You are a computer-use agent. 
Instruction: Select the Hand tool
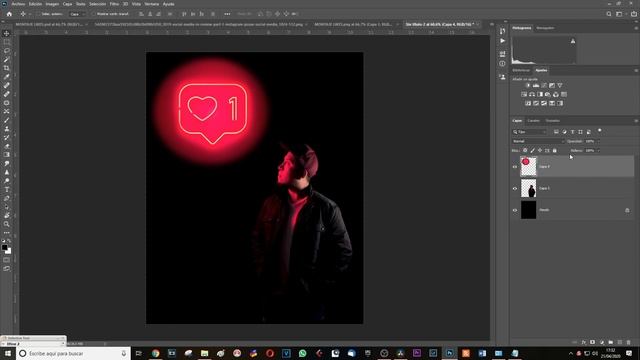point(7,215)
